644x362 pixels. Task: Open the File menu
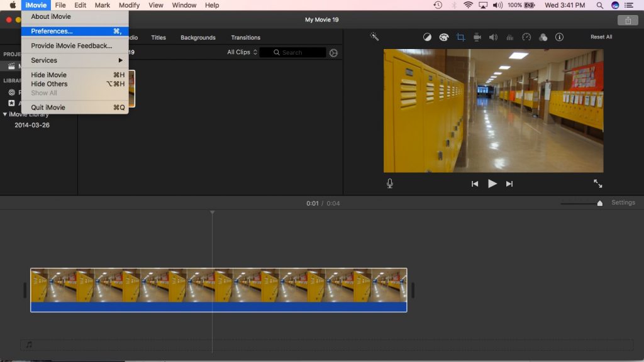click(x=60, y=5)
